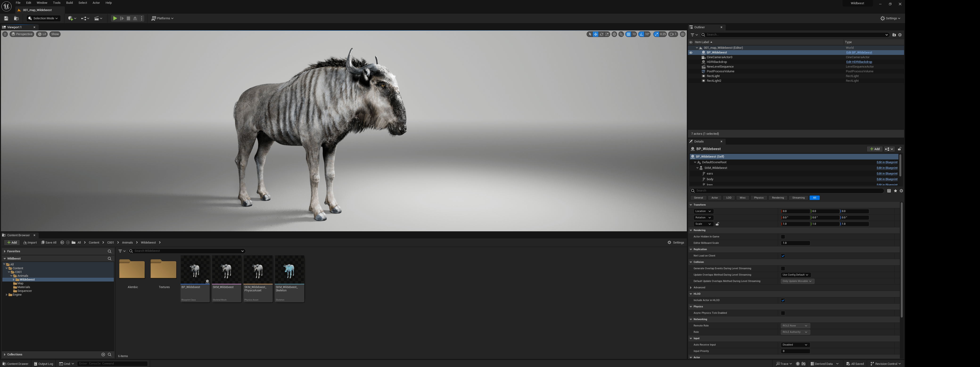Screen dimensions: 980x367
Task: Open the Platforms dropdown
Action: (162, 18)
